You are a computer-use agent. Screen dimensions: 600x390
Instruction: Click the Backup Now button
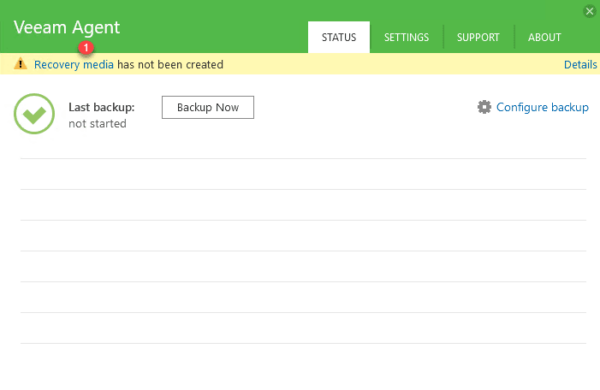tap(208, 107)
